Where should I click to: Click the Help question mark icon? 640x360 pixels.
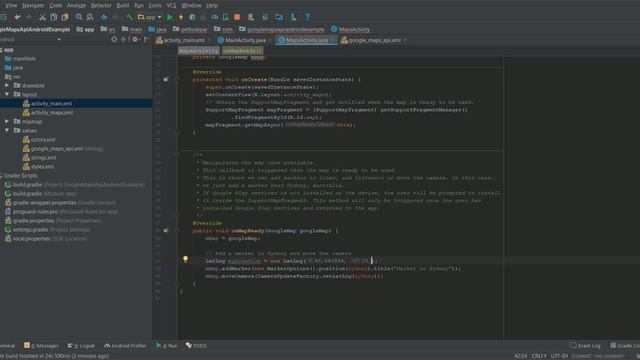coord(307,17)
